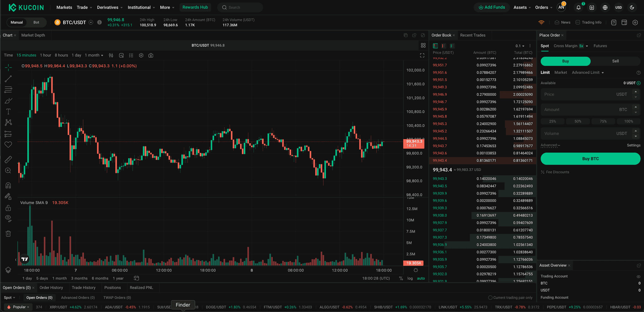Expand the Advanced Limit order dropdown
Screen dimensions: 644x312
pos(587,72)
